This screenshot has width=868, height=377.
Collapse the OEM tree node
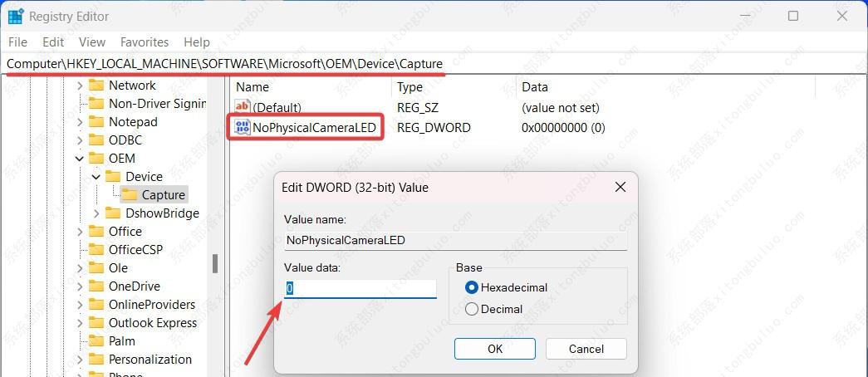80,158
